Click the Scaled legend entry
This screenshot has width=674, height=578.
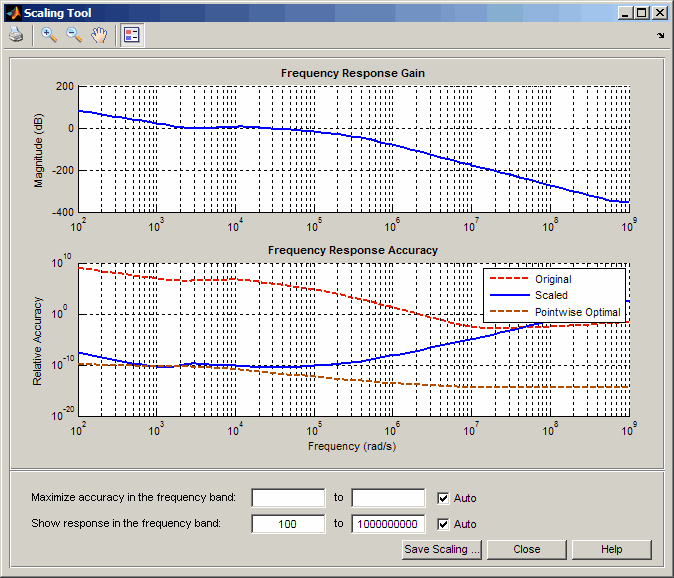[x=551, y=295]
